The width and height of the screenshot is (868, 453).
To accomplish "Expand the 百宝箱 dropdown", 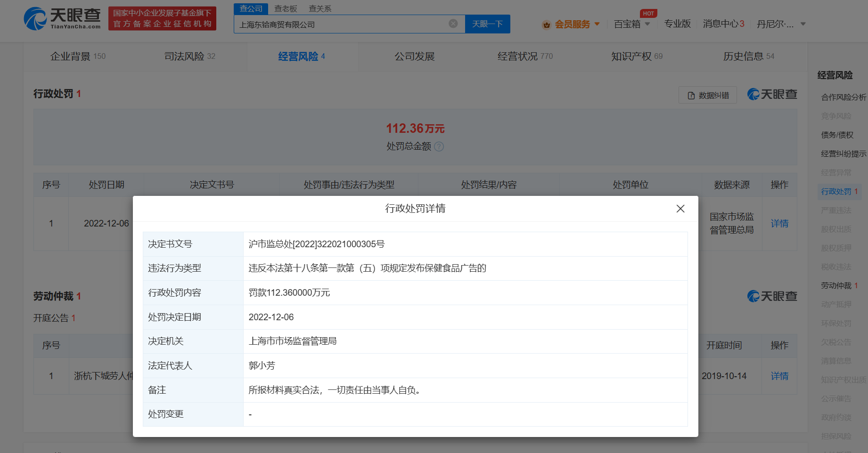I will coord(632,24).
